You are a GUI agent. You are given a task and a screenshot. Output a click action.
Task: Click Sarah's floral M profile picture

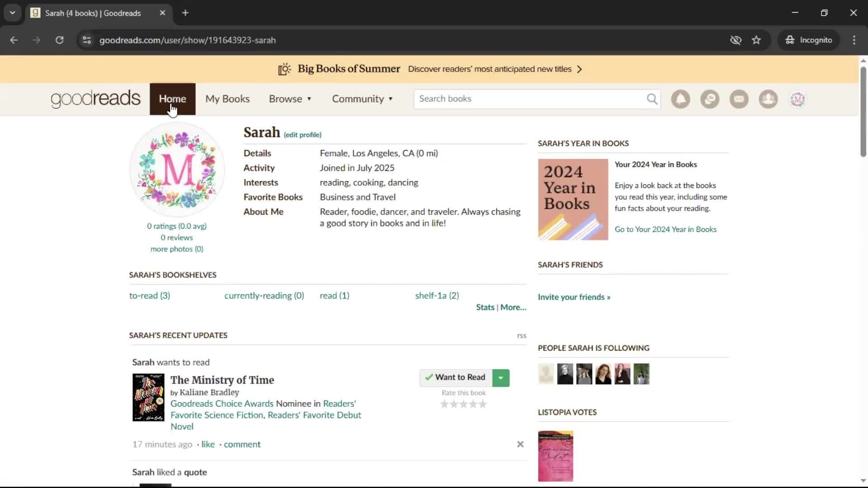(177, 169)
